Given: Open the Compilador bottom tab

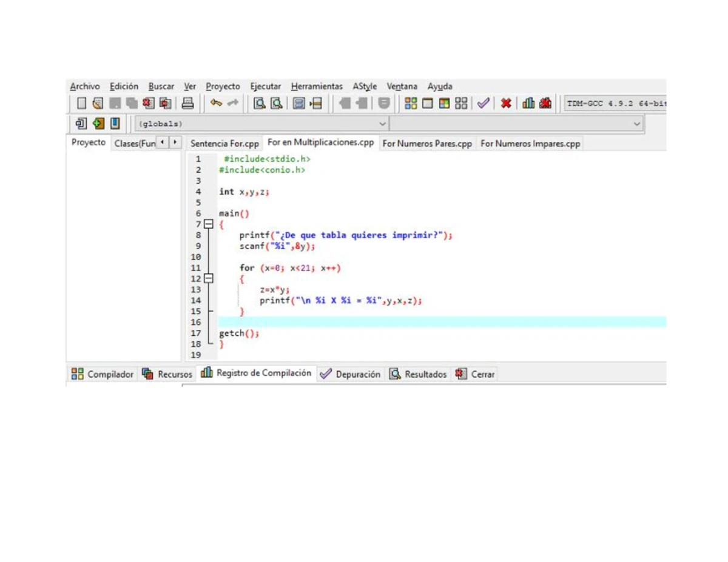Looking at the screenshot, I should (x=102, y=374).
